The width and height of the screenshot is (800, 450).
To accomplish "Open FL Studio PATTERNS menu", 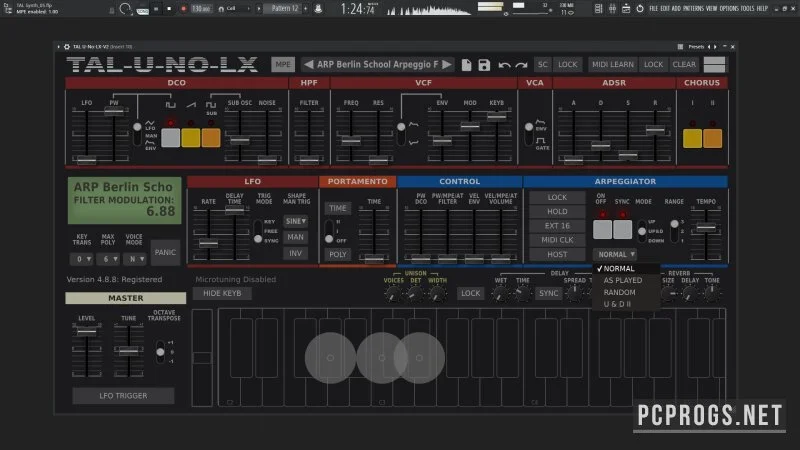I will 693,9.
